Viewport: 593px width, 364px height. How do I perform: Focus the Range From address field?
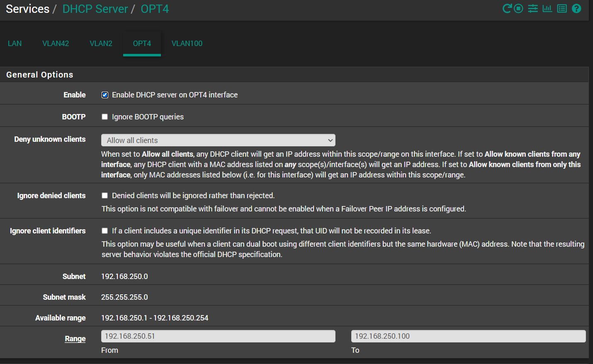tap(218, 336)
